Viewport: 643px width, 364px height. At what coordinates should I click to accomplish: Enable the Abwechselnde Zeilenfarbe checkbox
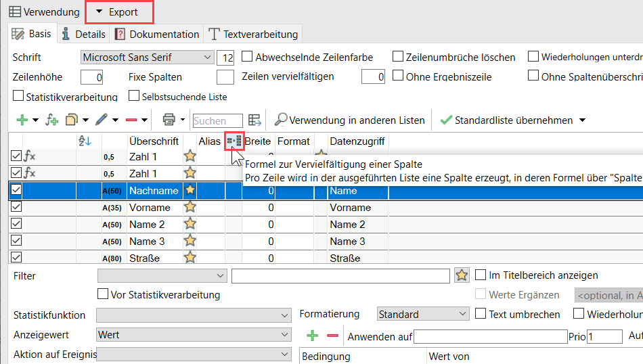[248, 57]
